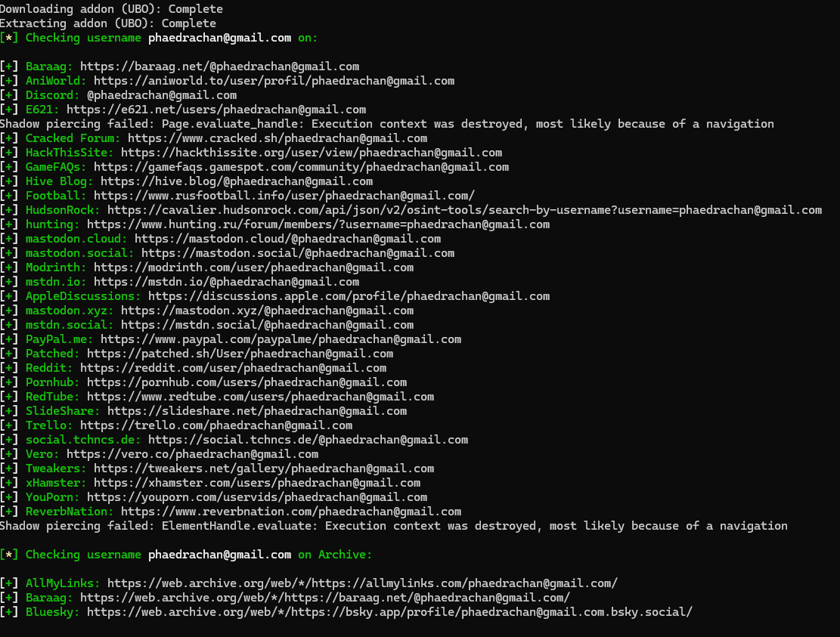Open the Modrinth user URL
This screenshot has width=840, height=637.
(x=253, y=267)
